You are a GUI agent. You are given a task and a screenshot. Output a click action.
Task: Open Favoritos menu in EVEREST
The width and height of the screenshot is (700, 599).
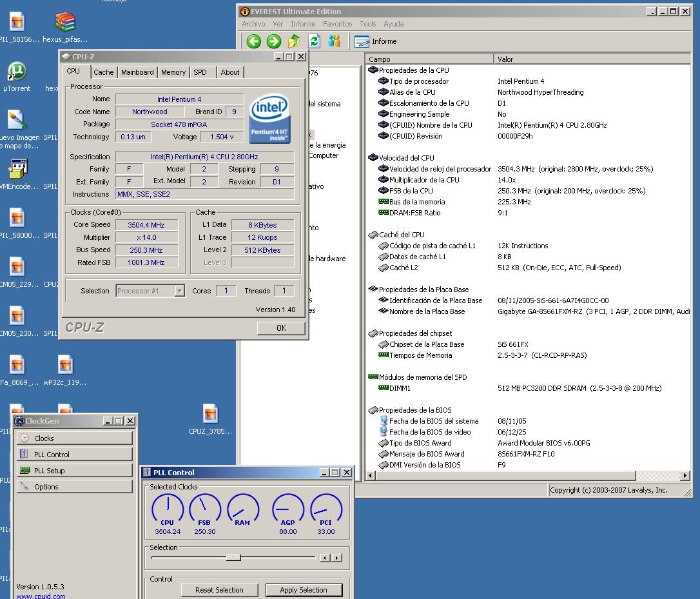tap(337, 24)
